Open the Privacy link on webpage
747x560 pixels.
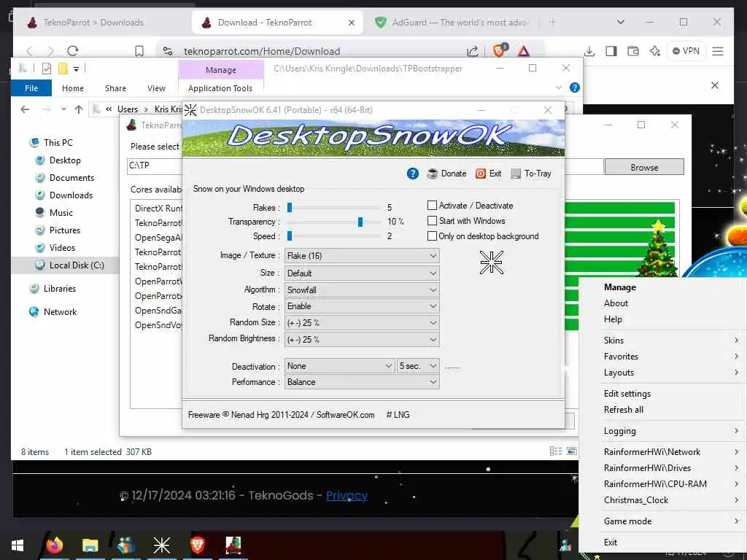pyautogui.click(x=347, y=496)
